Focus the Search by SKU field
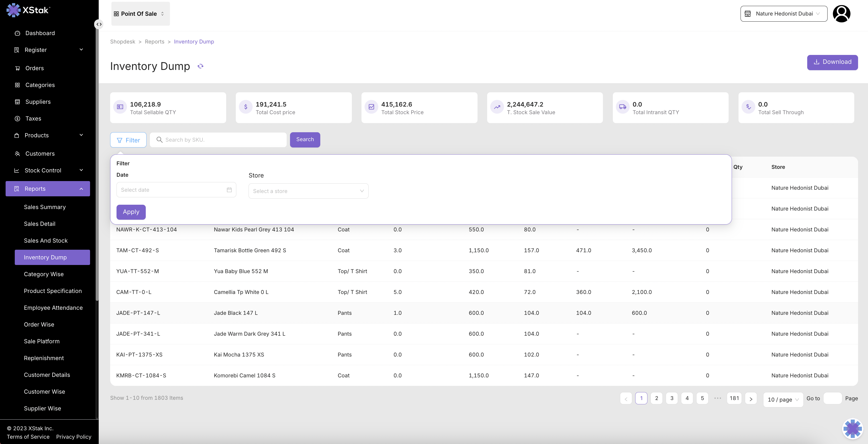Viewport: 868px width, 444px height. pyautogui.click(x=222, y=140)
